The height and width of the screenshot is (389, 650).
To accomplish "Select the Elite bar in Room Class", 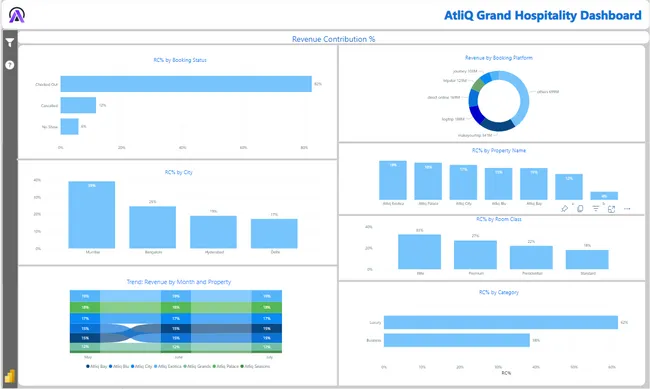I will pos(420,252).
